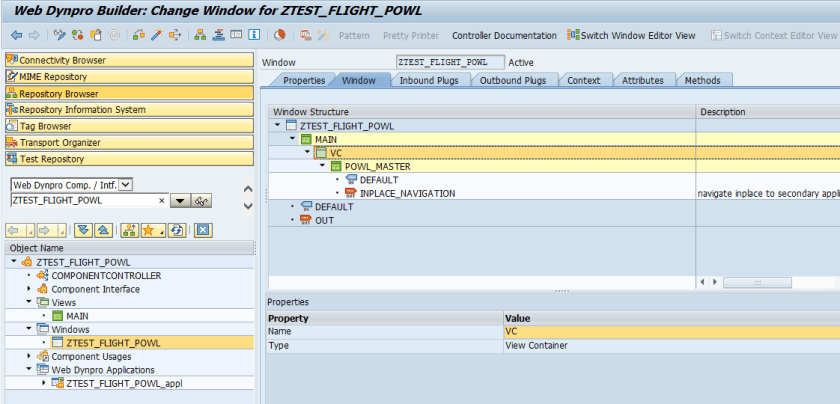Viewport: 840px width, 404px height.
Task: Open the Connectivity Browser
Action: click(x=129, y=60)
